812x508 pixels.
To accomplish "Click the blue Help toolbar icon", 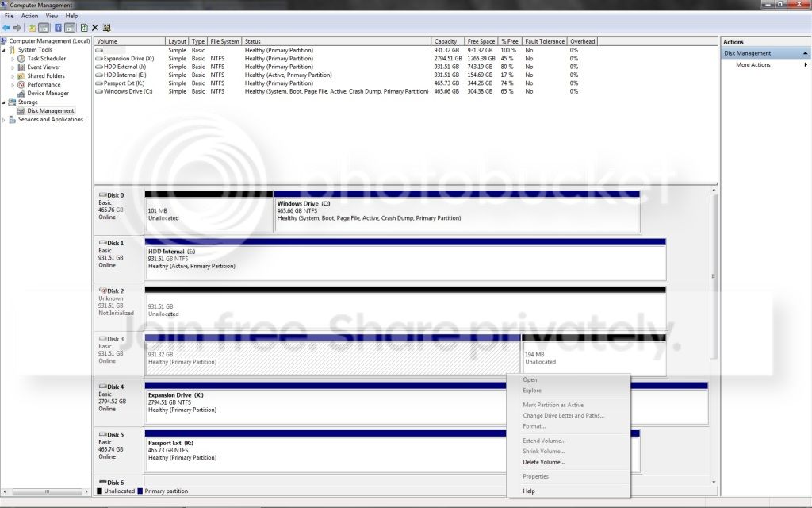I will (58, 28).
